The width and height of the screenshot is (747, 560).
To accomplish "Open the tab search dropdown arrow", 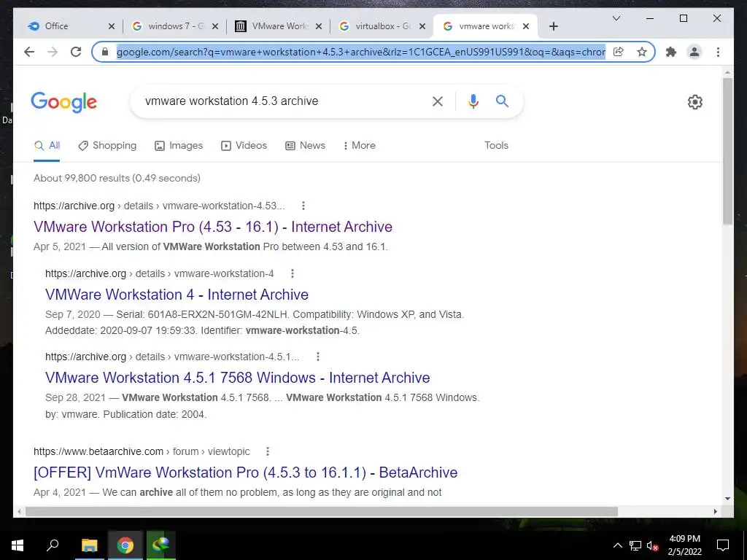I will [x=616, y=18].
